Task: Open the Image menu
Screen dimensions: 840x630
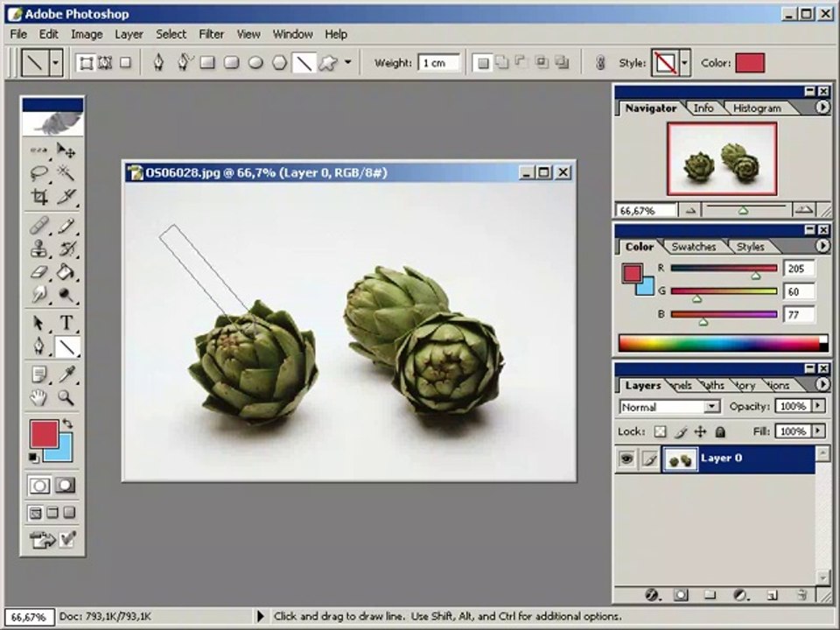Action: click(x=87, y=34)
